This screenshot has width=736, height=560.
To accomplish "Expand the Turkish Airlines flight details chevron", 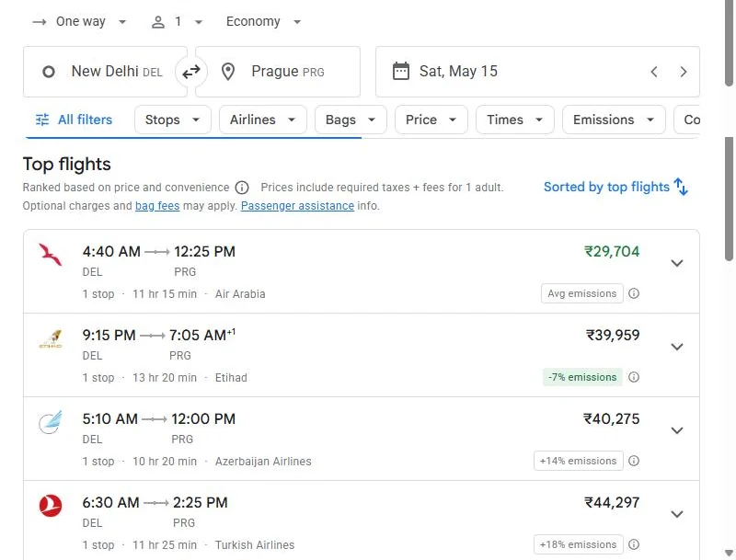I will point(677,514).
